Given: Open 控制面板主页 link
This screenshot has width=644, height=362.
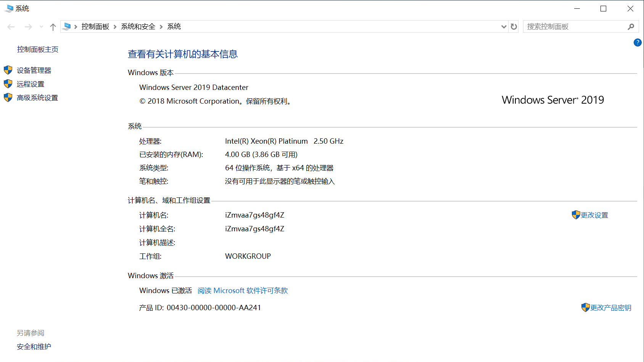Looking at the screenshot, I should coord(38,50).
